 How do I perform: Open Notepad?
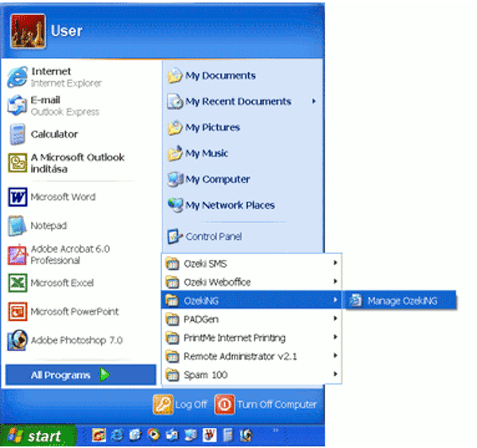[37, 226]
